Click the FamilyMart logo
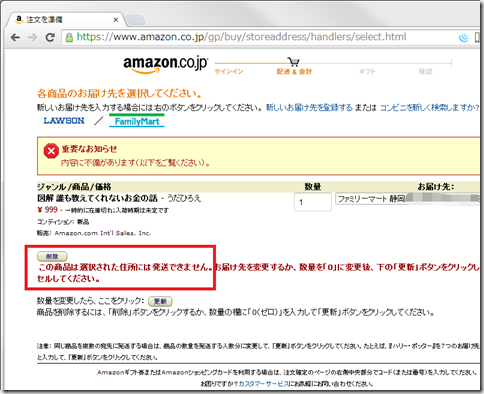This screenshot has width=484, height=394. pyautogui.click(x=137, y=121)
